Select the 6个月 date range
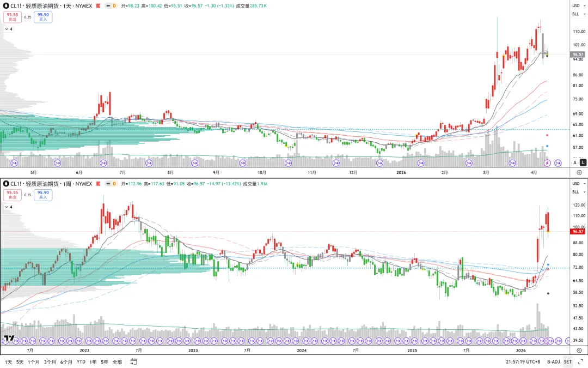This screenshot has width=588, height=368. click(x=66, y=362)
